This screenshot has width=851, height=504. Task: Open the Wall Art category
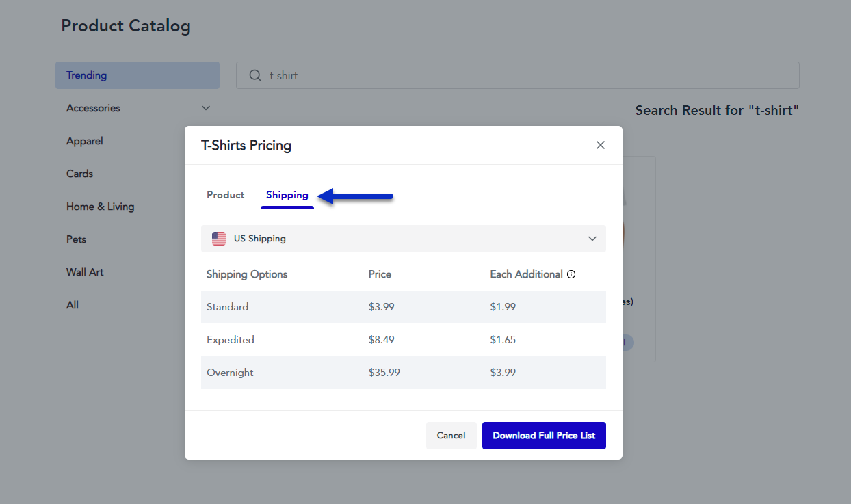(x=84, y=272)
